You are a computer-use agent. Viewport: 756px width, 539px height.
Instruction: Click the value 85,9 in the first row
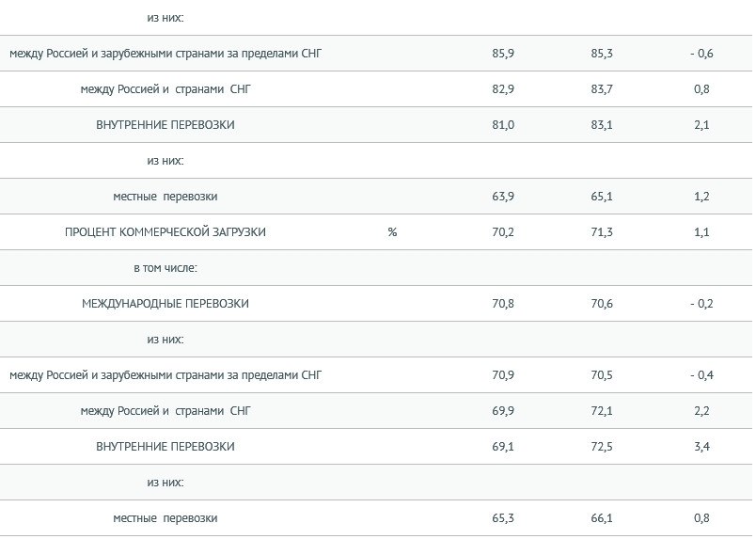click(x=503, y=53)
